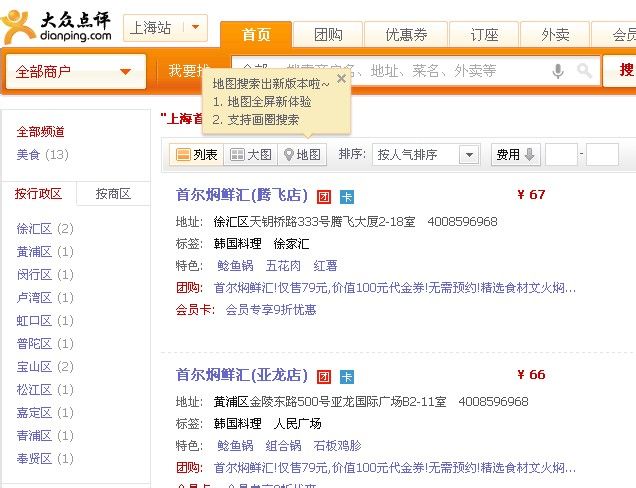Filter by 松江区 district
The image size is (636, 488).
pos(45,390)
